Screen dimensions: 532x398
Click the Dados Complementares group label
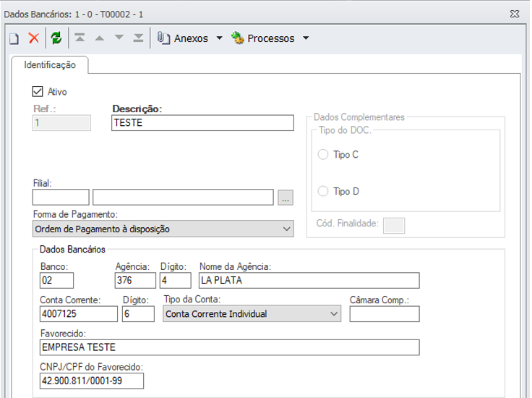tap(359, 117)
